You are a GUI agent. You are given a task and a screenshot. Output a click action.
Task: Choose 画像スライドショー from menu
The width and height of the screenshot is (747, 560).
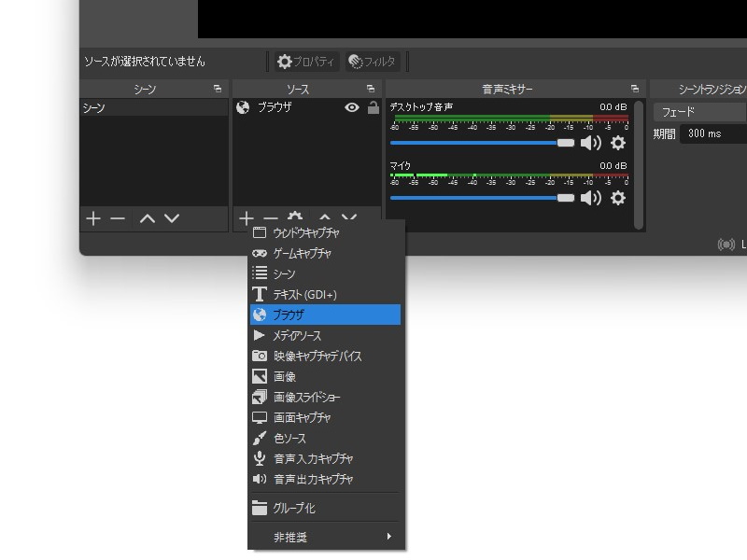(325, 398)
